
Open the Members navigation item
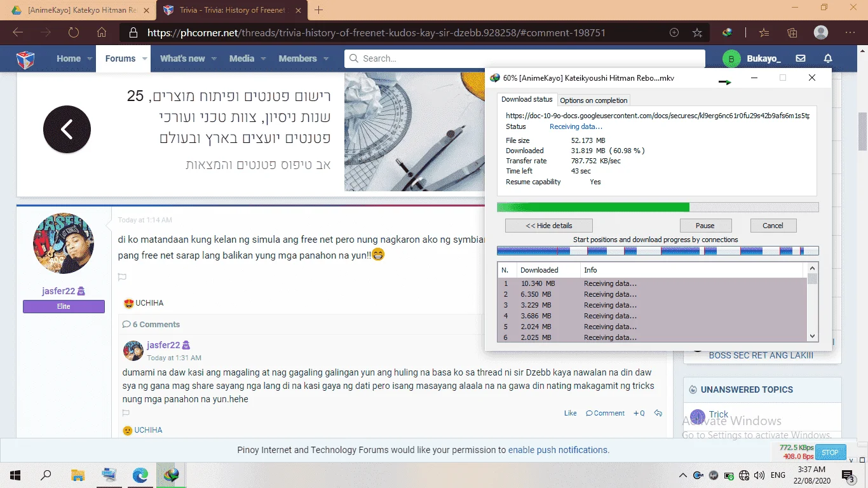297,58
